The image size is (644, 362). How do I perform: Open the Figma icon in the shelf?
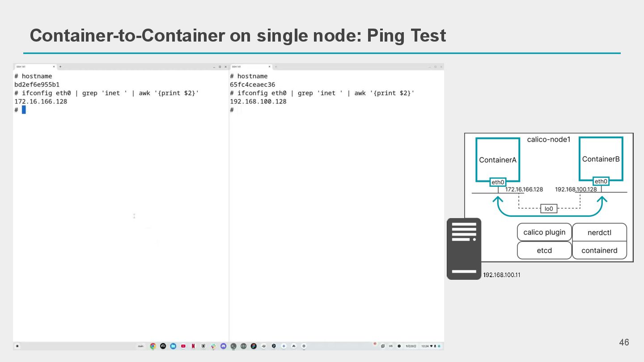[254, 346]
